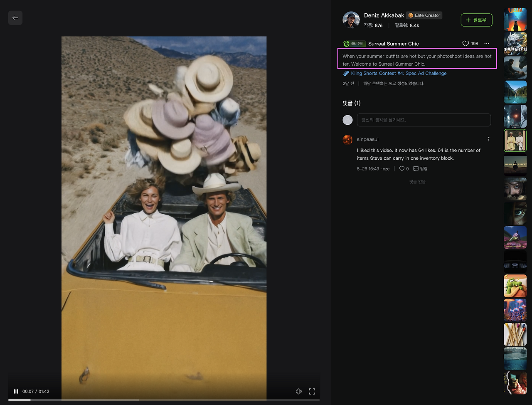Click the creator name Deniz Akkabak
The image size is (532, 405).
(384, 15)
